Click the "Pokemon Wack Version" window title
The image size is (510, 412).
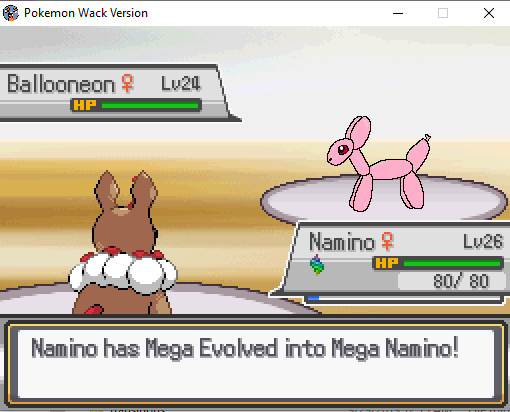(86, 13)
